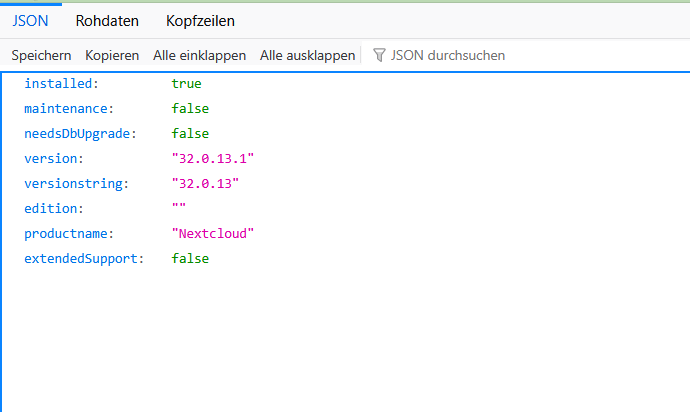Click the empty edition value

[x=179, y=208]
